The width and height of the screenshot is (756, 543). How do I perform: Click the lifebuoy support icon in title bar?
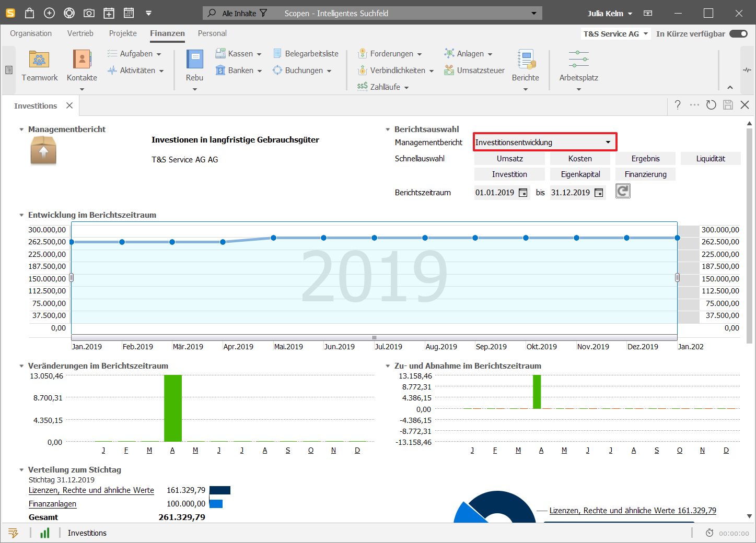pyautogui.click(x=69, y=13)
